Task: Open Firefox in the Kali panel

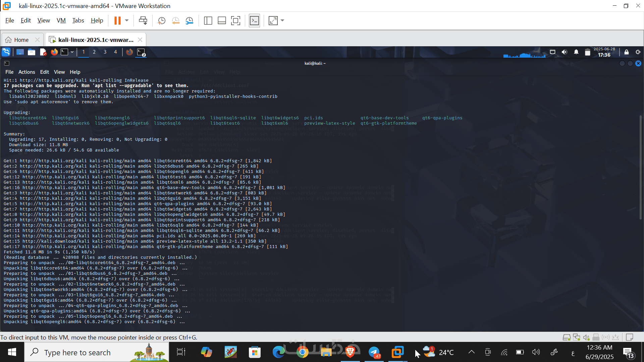Action: pos(54,52)
